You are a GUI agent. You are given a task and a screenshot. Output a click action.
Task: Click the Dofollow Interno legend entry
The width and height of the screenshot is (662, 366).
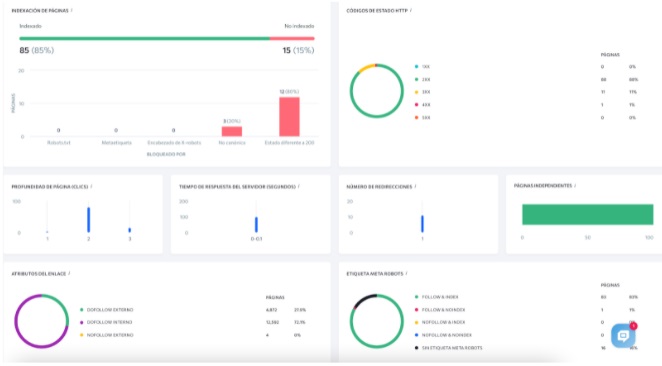(x=106, y=323)
